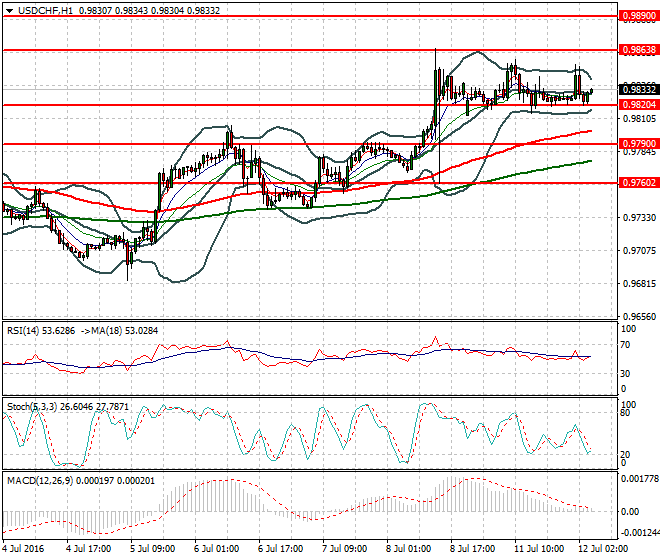The image size is (660, 560).
Task: Click the 4 Jul 17:00 time axis label
Action: 88,549
